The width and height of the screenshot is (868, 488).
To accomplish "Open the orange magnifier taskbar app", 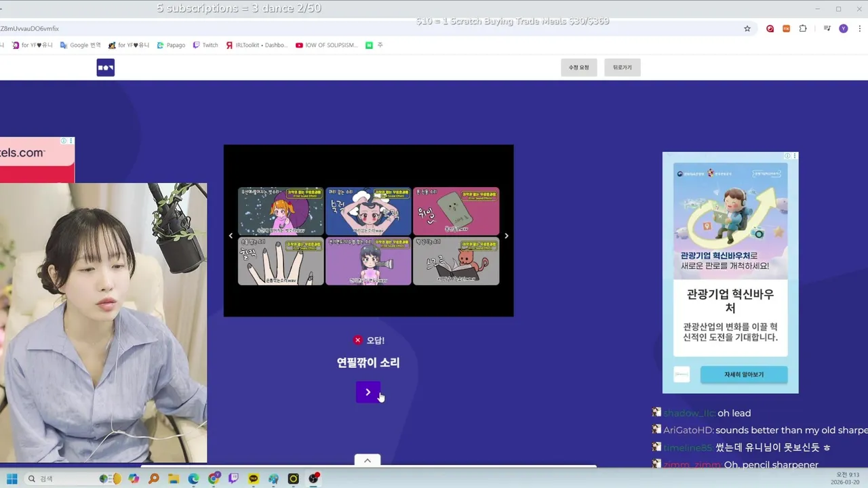I will 154,479.
